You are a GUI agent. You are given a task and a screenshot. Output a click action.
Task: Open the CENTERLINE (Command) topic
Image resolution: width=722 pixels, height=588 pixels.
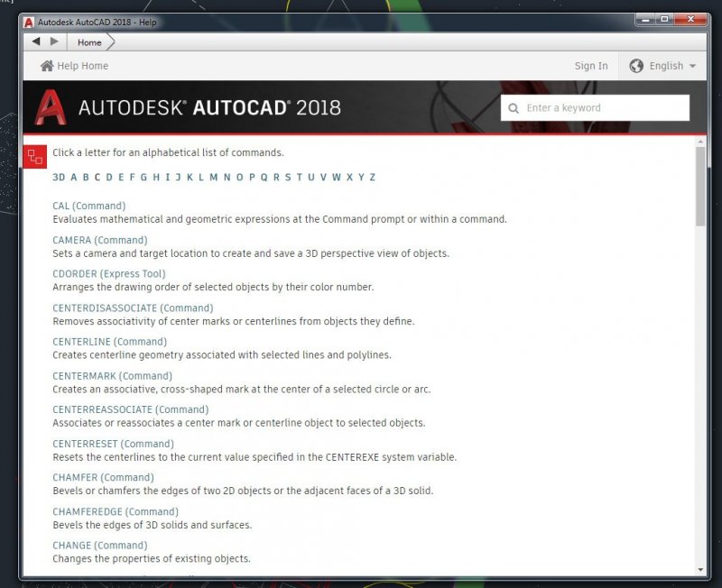(109, 342)
